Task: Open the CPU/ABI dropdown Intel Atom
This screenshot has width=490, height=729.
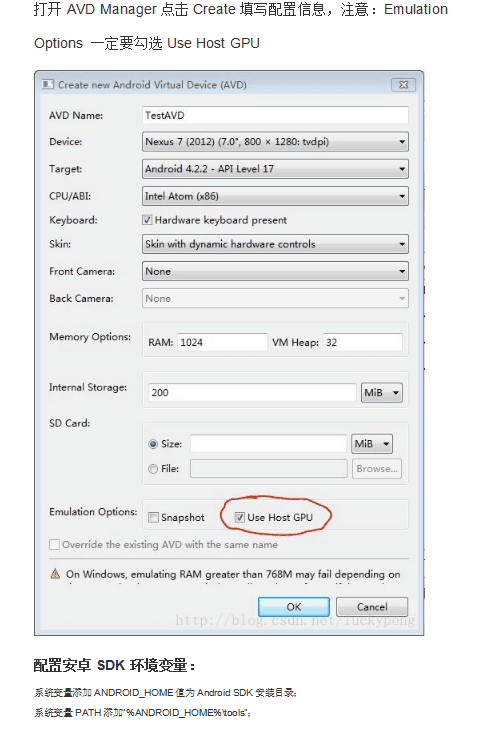Action: [x=275, y=196]
